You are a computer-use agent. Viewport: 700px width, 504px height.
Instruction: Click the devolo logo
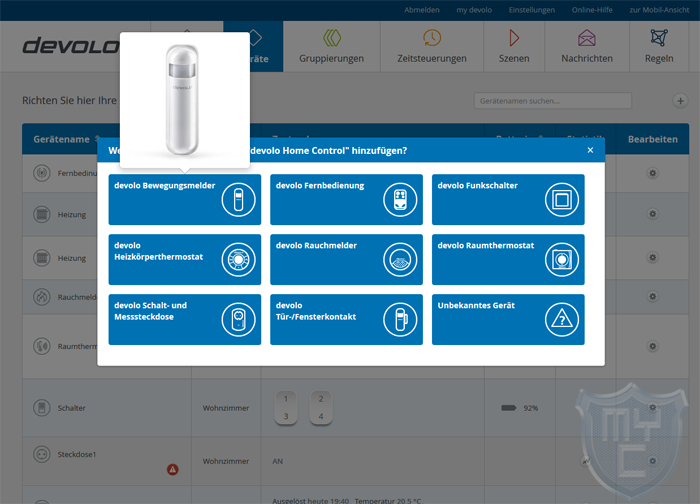coord(71,46)
